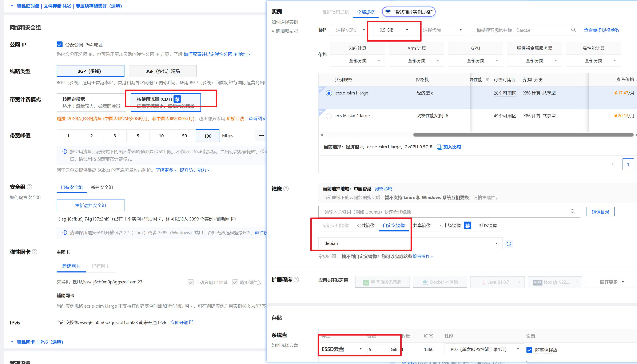Click the 重新选择安全组 button
The height and width of the screenshot is (364, 637).
pyautogui.click(x=90, y=205)
